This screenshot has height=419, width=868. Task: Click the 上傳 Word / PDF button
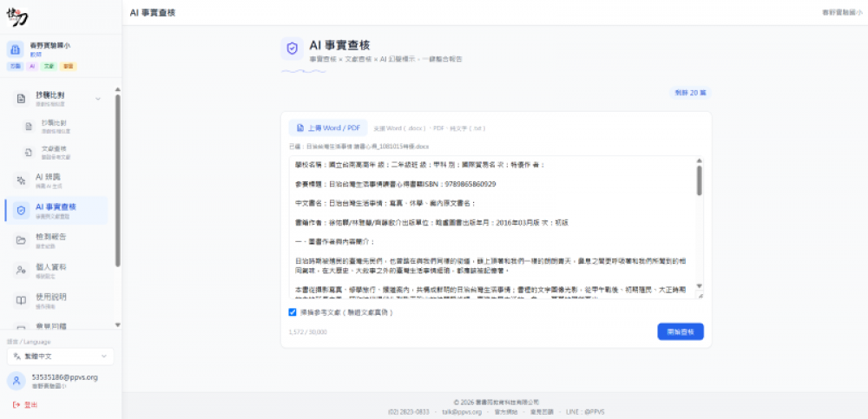click(x=328, y=128)
